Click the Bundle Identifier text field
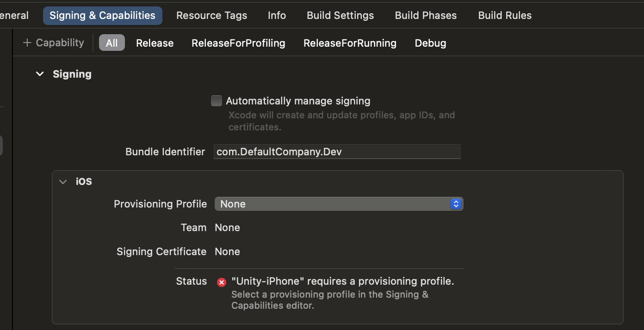The height and width of the screenshot is (330, 644). click(337, 152)
